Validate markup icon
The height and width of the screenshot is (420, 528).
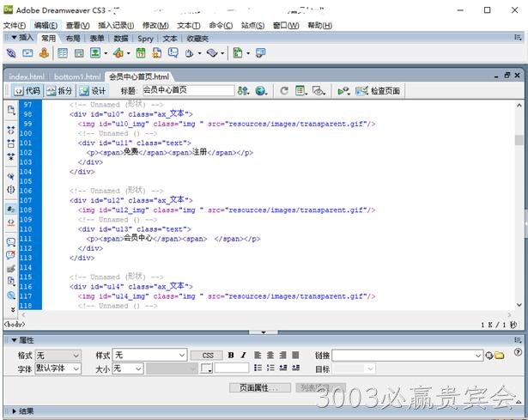point(343,90)
